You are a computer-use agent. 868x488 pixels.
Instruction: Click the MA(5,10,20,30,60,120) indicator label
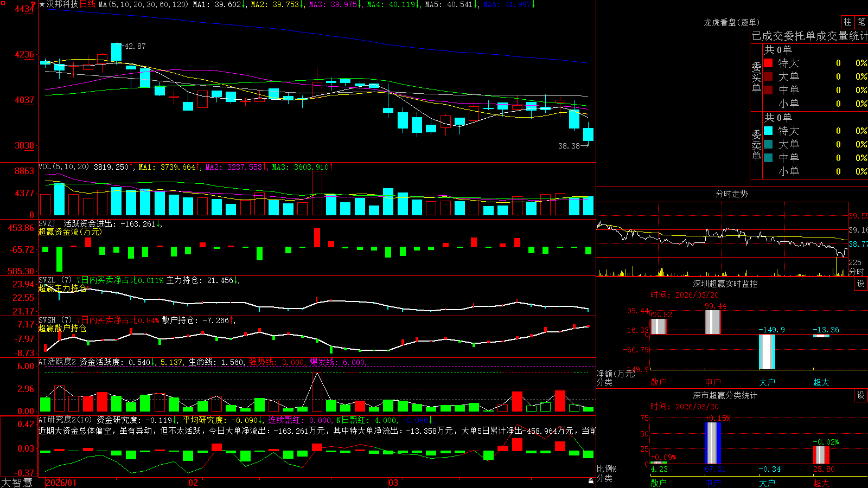tap(143, 4)
